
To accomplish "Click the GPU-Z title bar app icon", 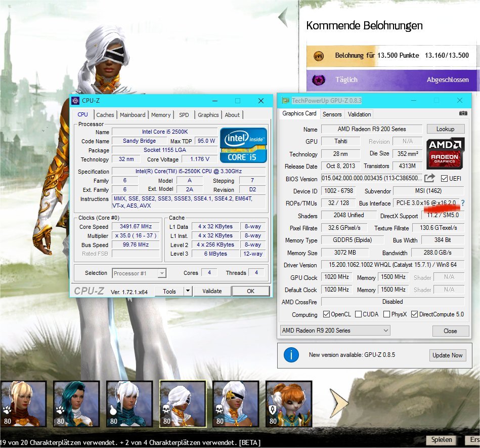I will pos(286,101).
